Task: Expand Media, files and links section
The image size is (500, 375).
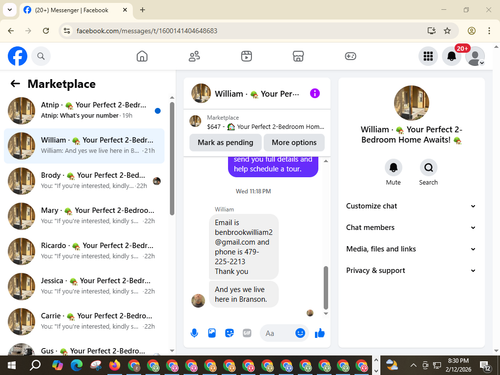Action: (411, 249)
